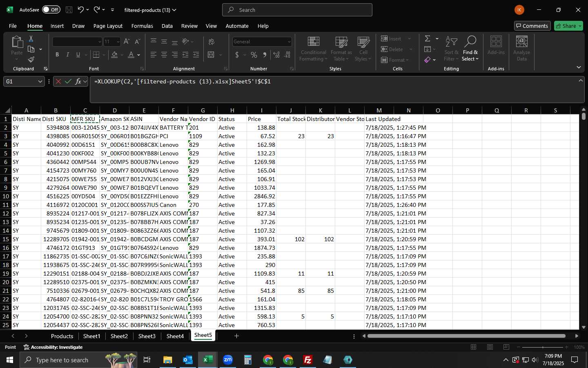Open the font size dropdown

(118, 42)
